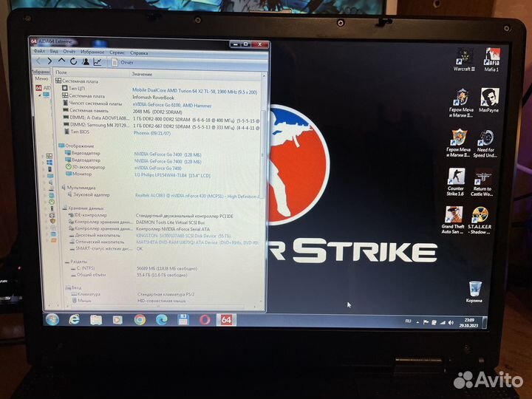Image resolution: width=532 pixels, height=399 pixels.
Task: Select the motherboard icon in the side tree
Action: 50,156
